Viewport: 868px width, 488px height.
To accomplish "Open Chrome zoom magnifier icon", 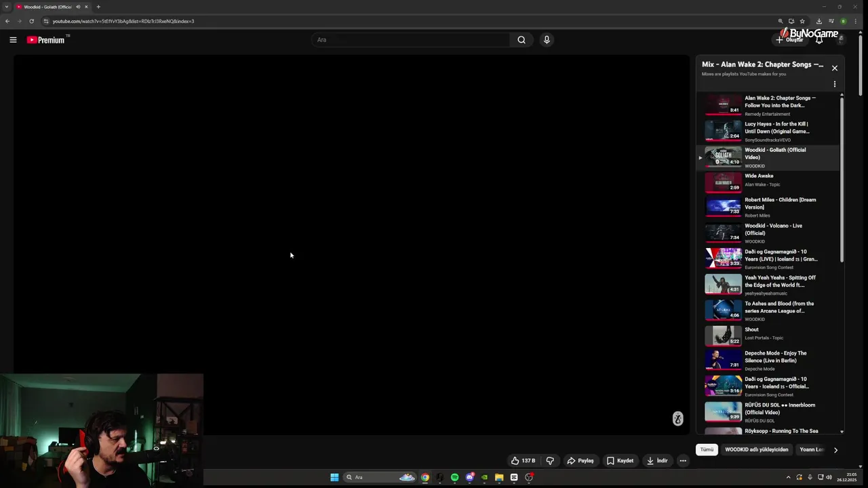I will coord(781,21).
